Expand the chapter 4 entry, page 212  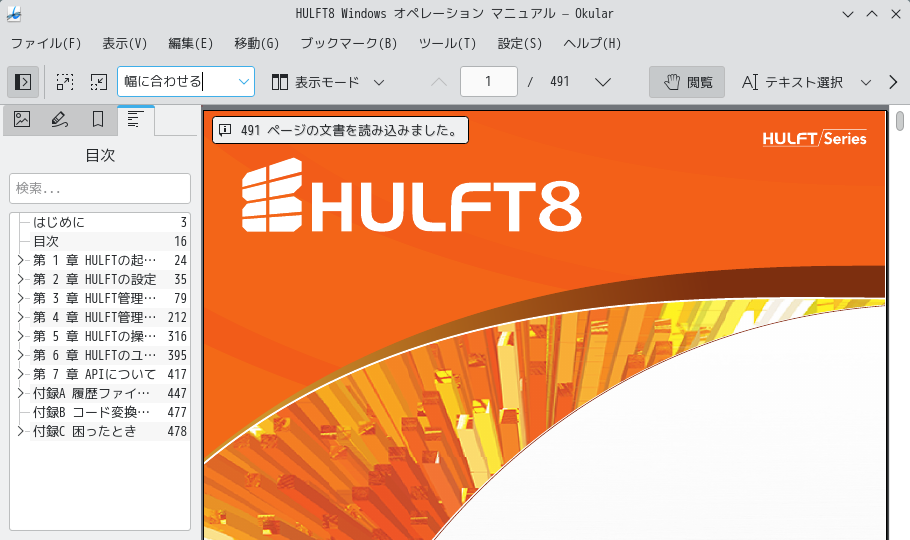pos(20,317)
